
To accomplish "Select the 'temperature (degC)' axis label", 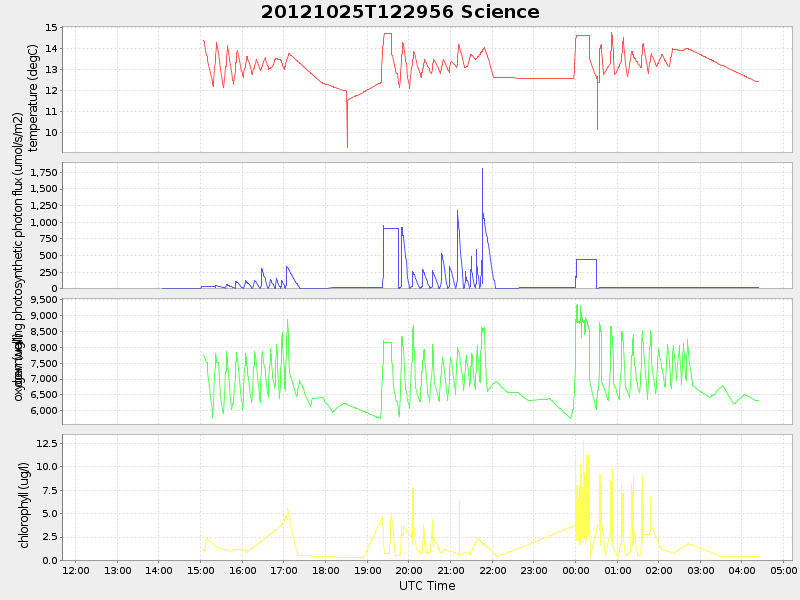I will pyautogui.click(x=33, y=98).
